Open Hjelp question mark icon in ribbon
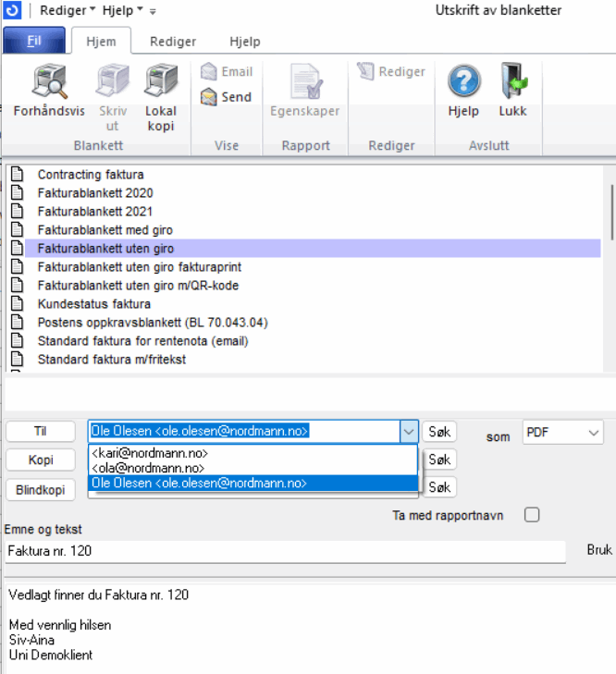 tap(463, 82)
